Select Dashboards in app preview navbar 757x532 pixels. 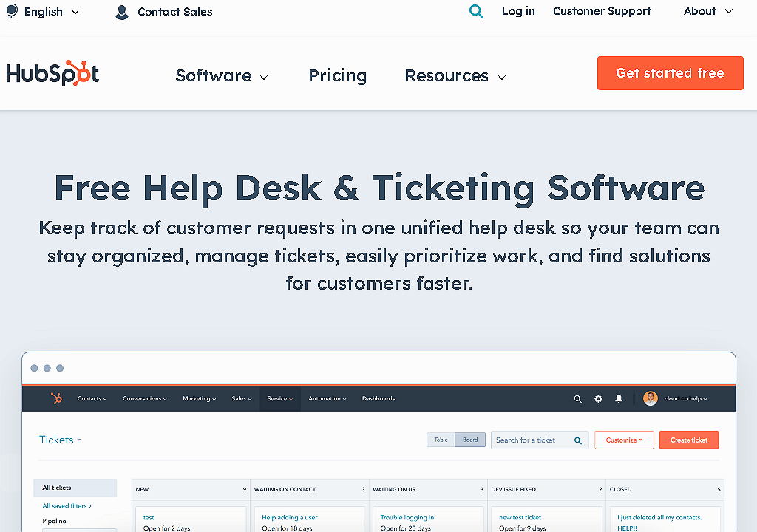point(378,399)
